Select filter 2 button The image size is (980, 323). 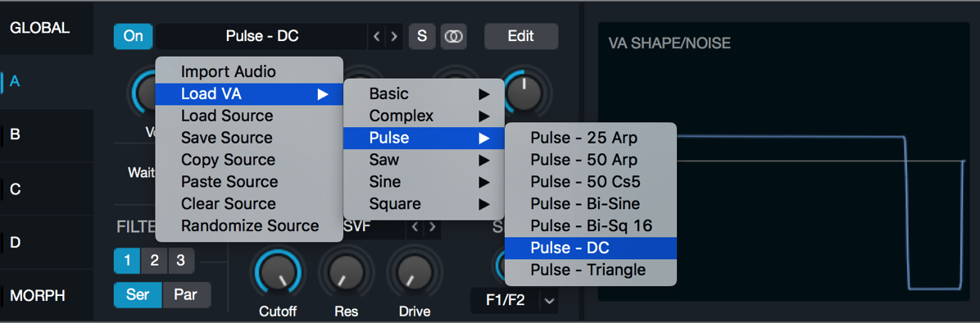[154, 261]
